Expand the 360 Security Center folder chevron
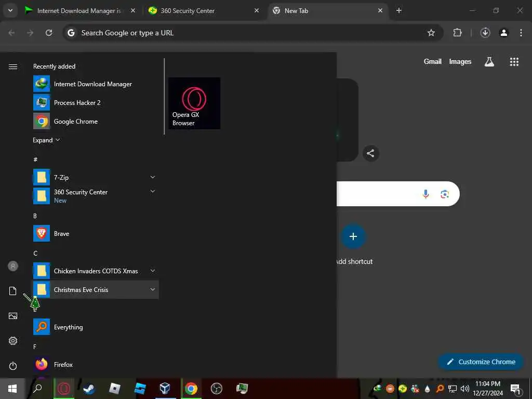Screen dimensions: 532x399 tap(153, 191)
